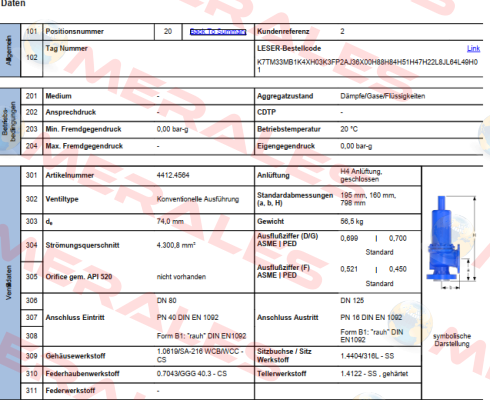Image resolution: width=490 pixels, height=400 pixels.
Task: Click the DN 125 outlet connection value
Action: 352,301
